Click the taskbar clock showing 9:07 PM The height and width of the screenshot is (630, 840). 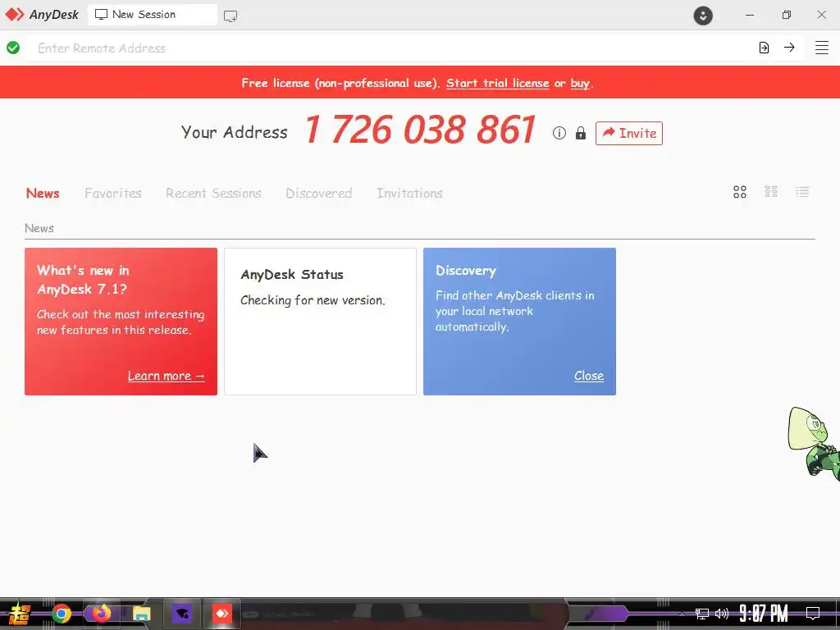[x=764, y=614]
